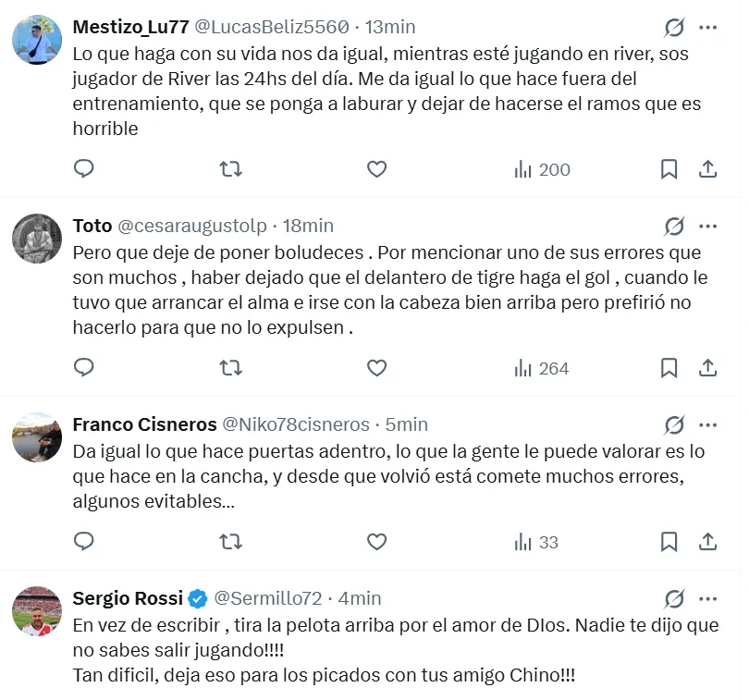
Task: Share Franco Cisneros's tweet
Action: tap(707, 542)
